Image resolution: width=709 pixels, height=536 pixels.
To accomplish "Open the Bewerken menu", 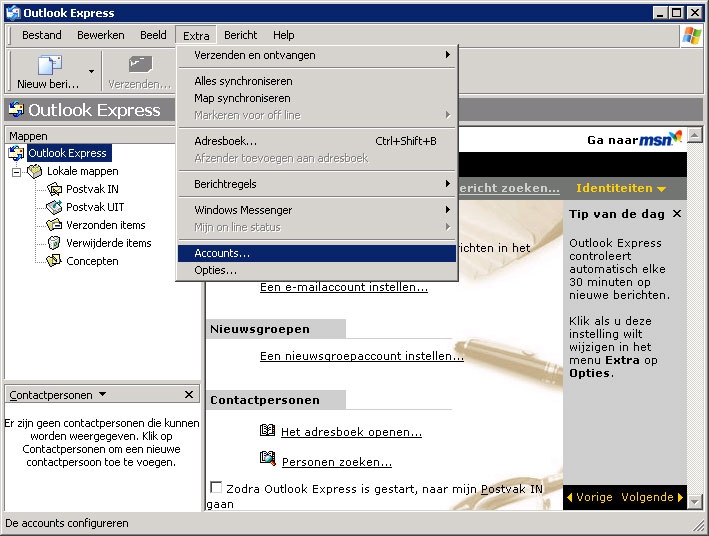I will click(x=100, y=35).
